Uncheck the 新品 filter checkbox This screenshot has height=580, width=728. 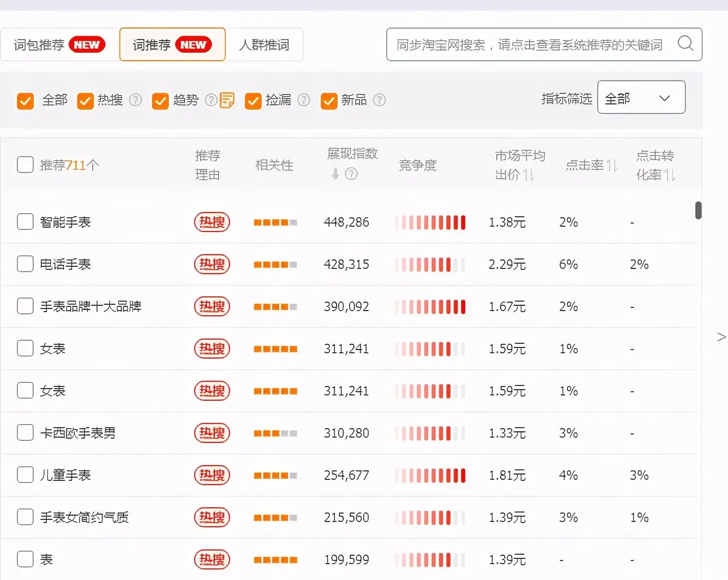click(x=329, y=100)
